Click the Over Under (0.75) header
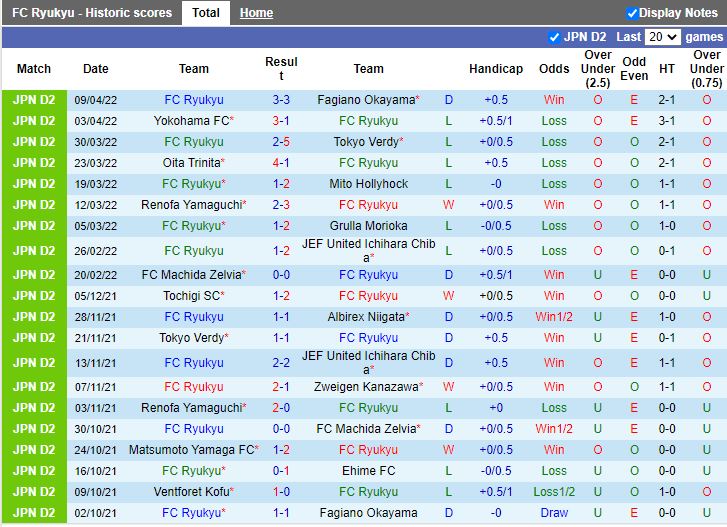This screenshot has width=727, height=527. [x=707, y=69]
